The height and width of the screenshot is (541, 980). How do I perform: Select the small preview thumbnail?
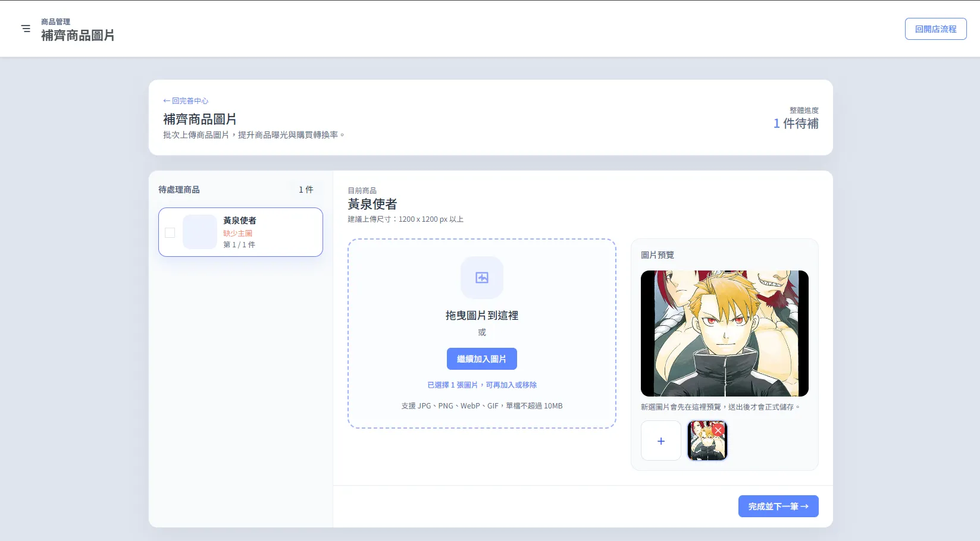click(x=707, y=441)
